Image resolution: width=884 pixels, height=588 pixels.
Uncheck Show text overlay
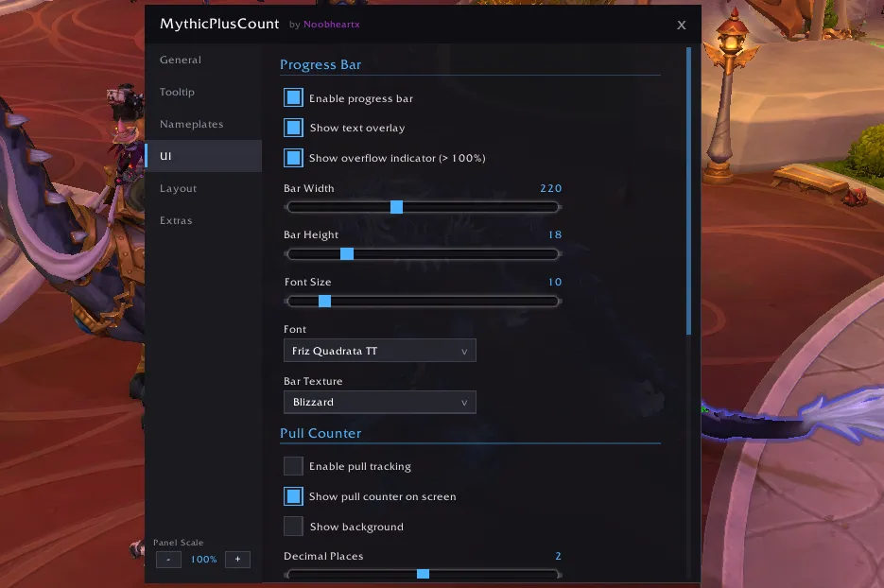click(x=293, y=128)
